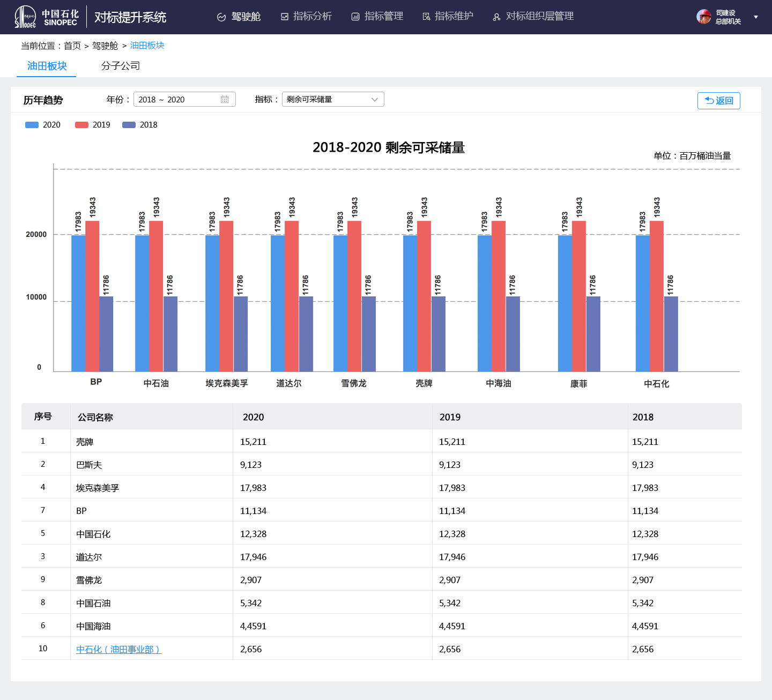Toggle the 2019 legend swatch

click(81, 125)
